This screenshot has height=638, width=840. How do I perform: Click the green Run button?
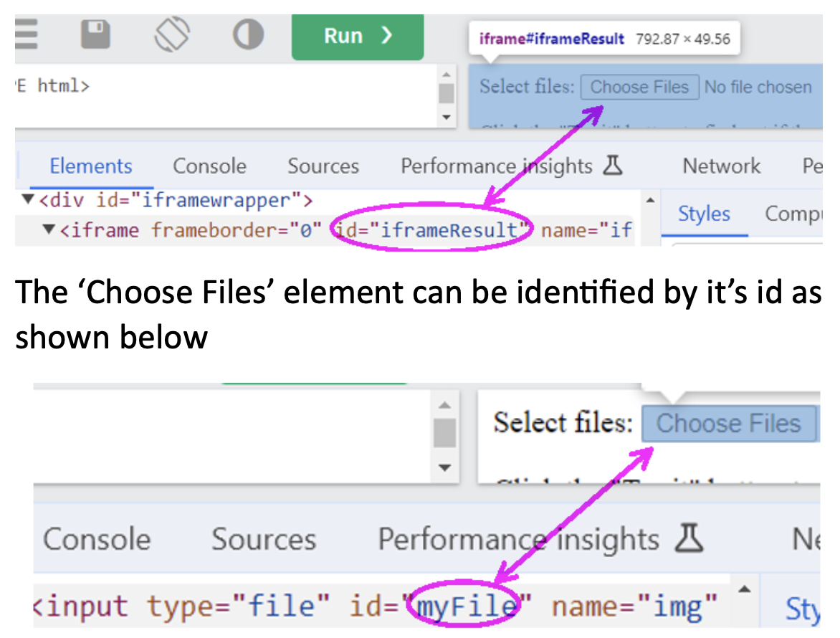[x=357, y=36]
